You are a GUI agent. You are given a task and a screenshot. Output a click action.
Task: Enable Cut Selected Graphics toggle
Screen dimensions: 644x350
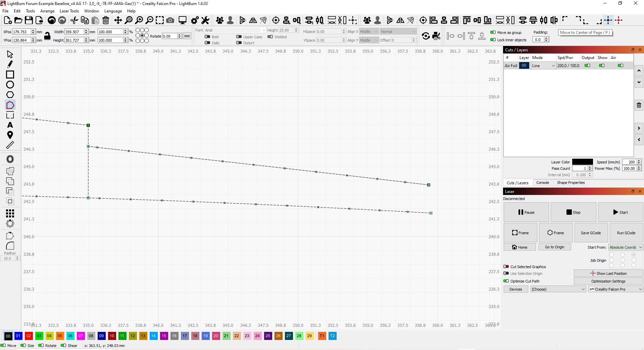[506, 267]
